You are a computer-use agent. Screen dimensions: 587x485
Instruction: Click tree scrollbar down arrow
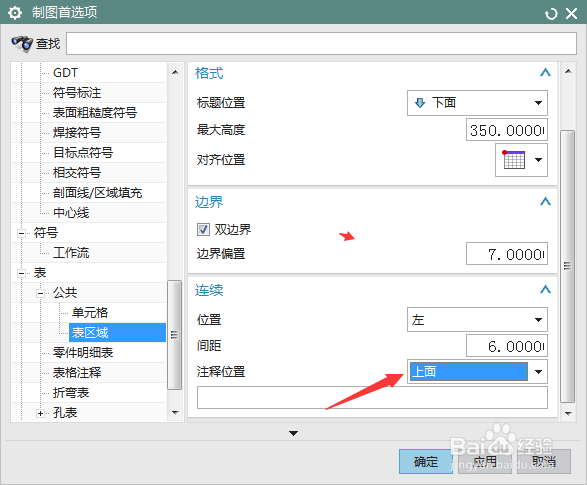175,412
